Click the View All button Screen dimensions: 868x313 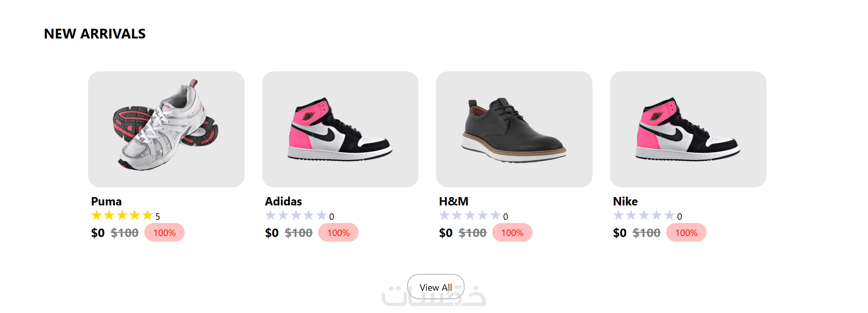[x=436, y=287]
